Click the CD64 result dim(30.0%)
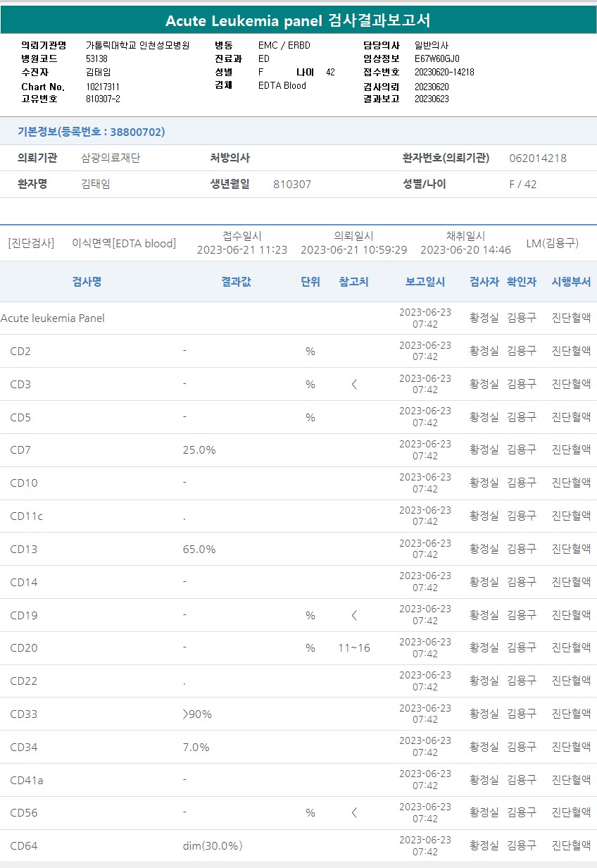This screenshot has height=868, width=597. (213, 846)
